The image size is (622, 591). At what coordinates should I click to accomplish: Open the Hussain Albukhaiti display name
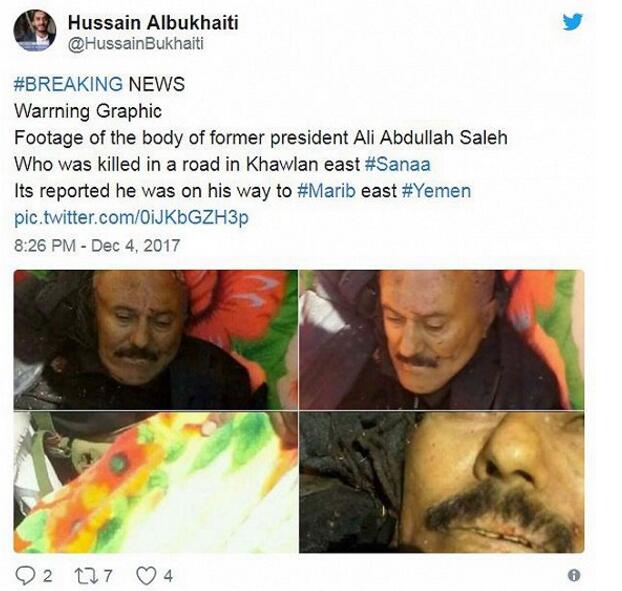pyautogui.click(x=153, y=22)
